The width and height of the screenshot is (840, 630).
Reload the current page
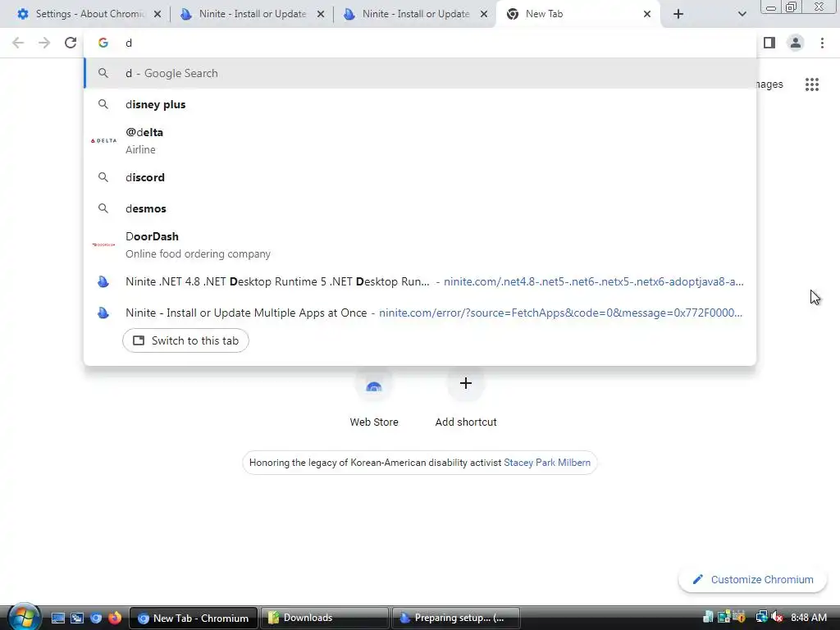point(71,43)
